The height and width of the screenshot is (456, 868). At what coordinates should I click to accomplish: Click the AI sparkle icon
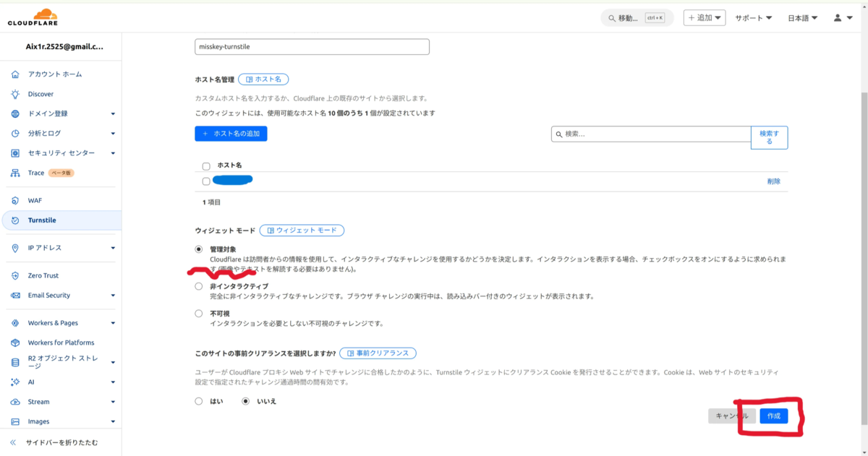pos(15,382)
